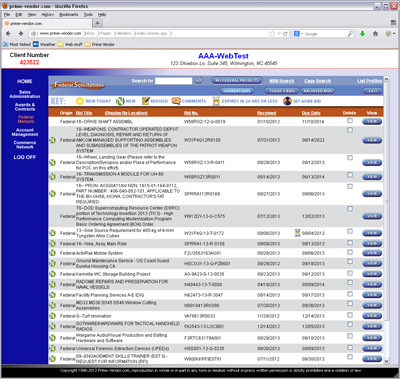This screenshot has height=379, width=400.
Task: Click New icon on ActivRak Mobile System row
Action: click(52, 253)
